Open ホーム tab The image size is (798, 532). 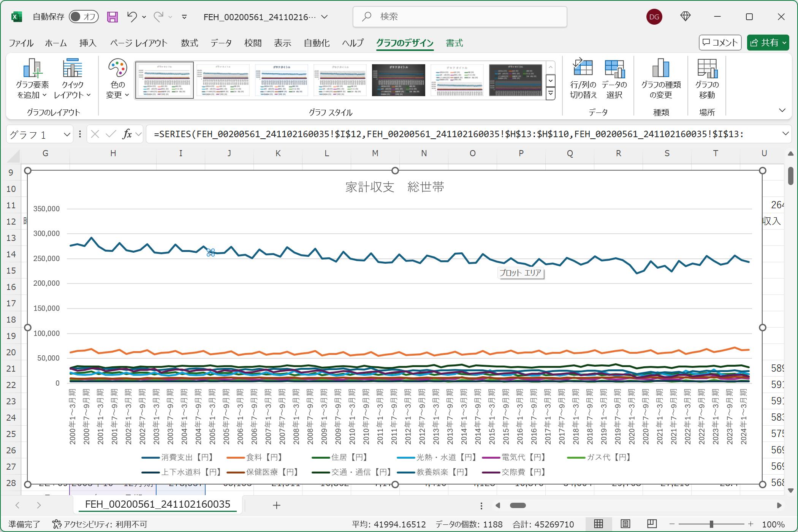click(x=56, y=43)
